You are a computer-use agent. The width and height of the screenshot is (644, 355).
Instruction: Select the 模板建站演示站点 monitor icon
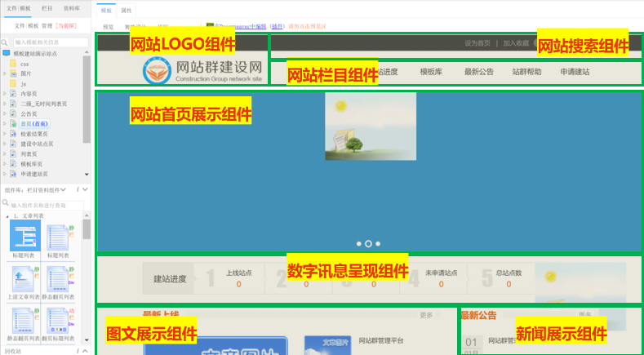(x=7, y=53)
